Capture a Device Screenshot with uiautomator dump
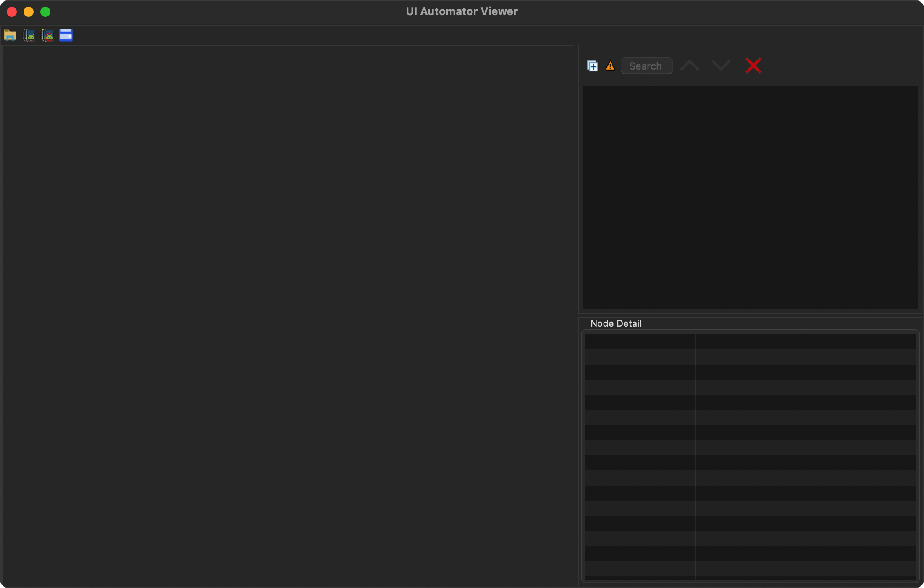The height and width of the screenshot is (588, 924). (x=29, y=35)
